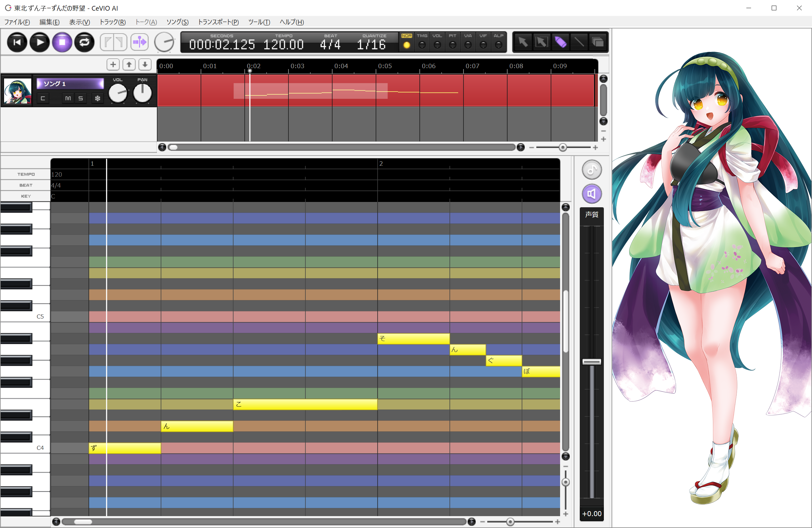812x528 pixels.
Task: Open the ツール(T) menu
Action: coord(259,22)
